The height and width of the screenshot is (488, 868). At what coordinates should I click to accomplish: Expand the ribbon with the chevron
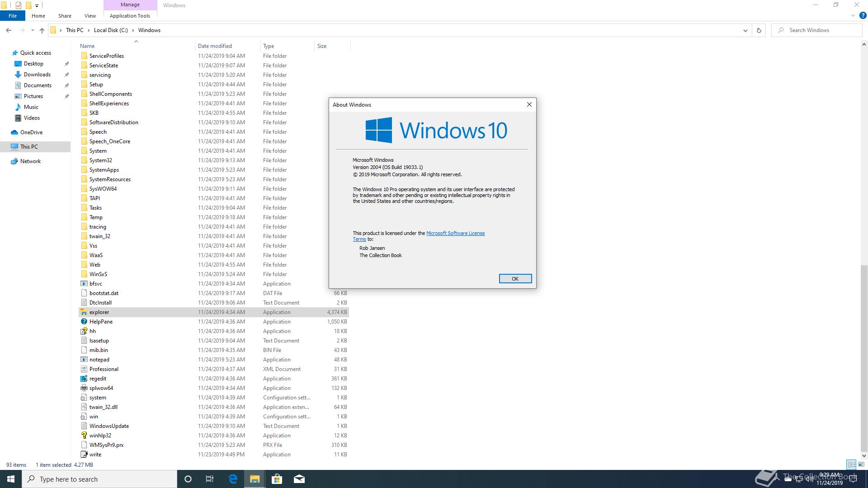853,16
